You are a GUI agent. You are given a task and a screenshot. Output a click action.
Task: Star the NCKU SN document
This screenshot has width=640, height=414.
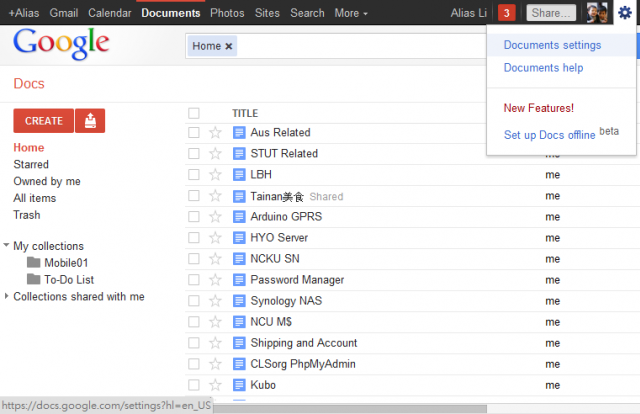pyautogui.click(x=215, y=259)
